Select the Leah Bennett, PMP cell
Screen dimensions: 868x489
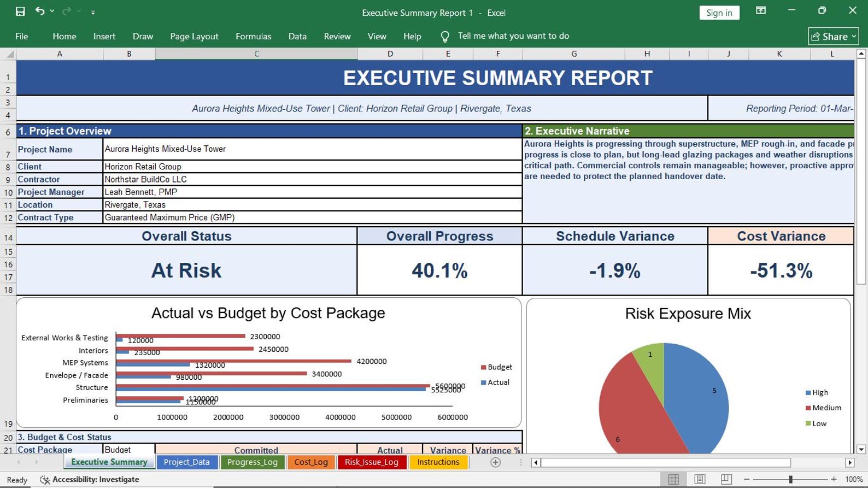(312, 192)
